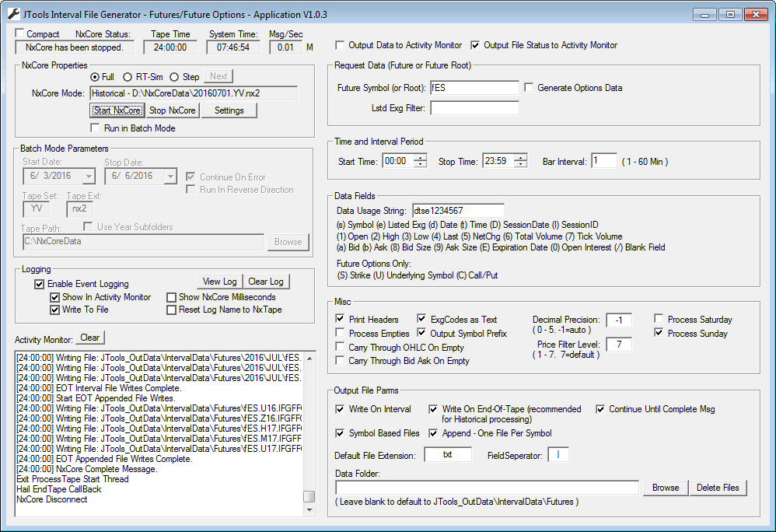Toggle Write To File logging option
Viewport: 776px width, 532px height.
pyautogui.click(x=55, y=310)
